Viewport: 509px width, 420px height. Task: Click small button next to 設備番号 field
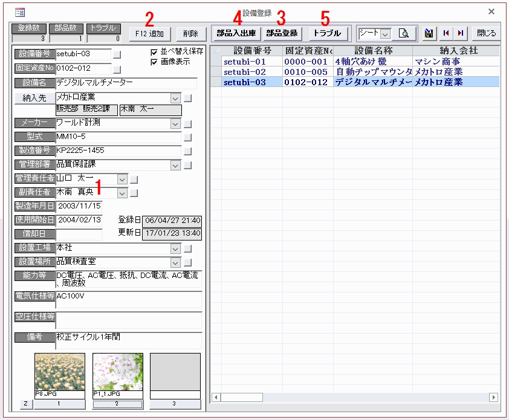click(x=117, y=54)
